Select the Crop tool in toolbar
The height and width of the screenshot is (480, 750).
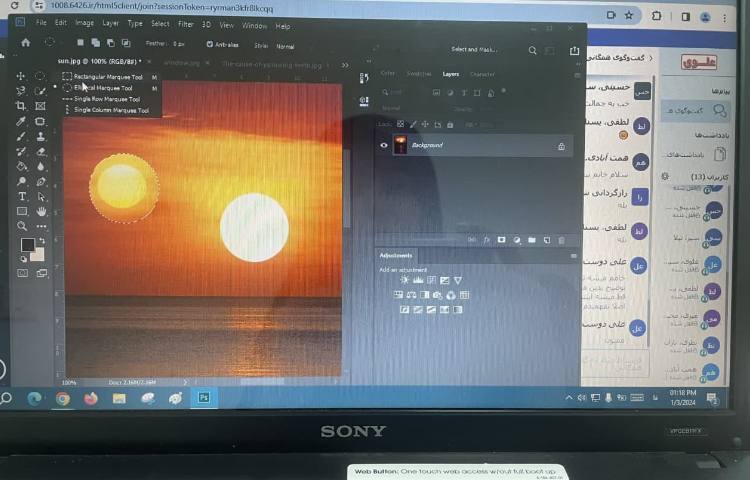tap(21, 106)
